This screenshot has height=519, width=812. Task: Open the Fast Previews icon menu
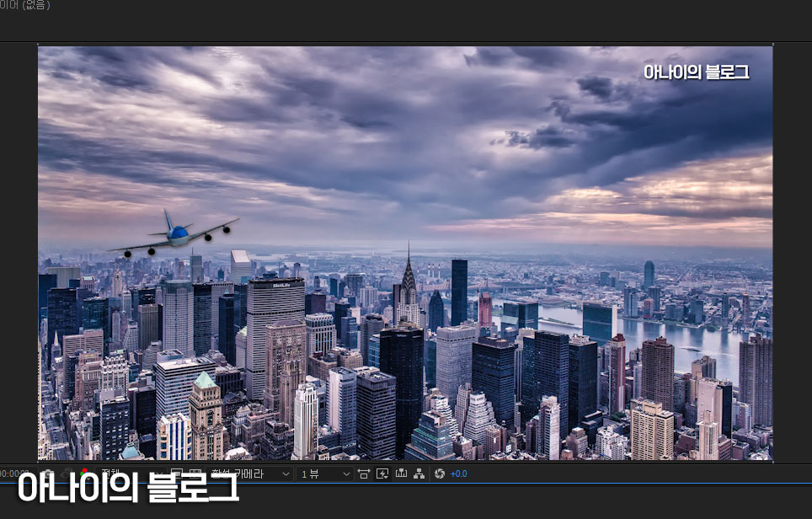click(382, 474)
